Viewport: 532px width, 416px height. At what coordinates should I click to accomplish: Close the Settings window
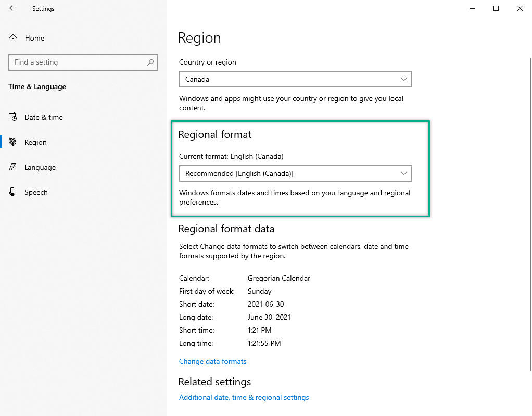(520, 8)
